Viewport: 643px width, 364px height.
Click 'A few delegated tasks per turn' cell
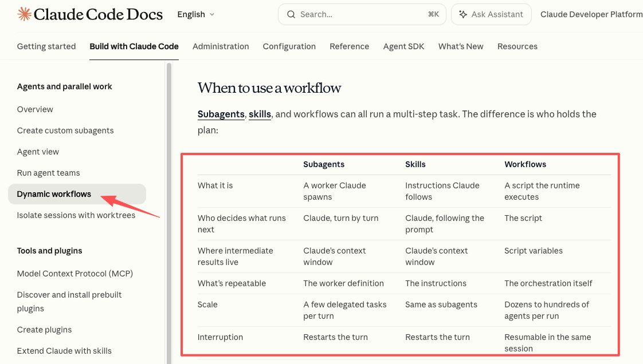pyautogui.click(x=345, y=310)
